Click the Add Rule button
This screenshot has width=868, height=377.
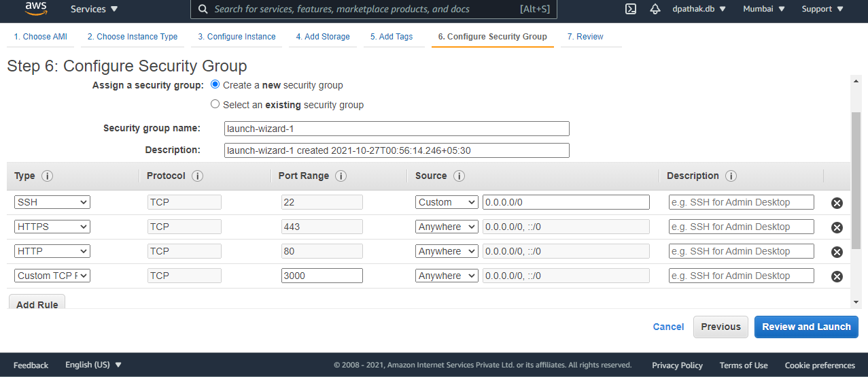click(x=37, y=304)
